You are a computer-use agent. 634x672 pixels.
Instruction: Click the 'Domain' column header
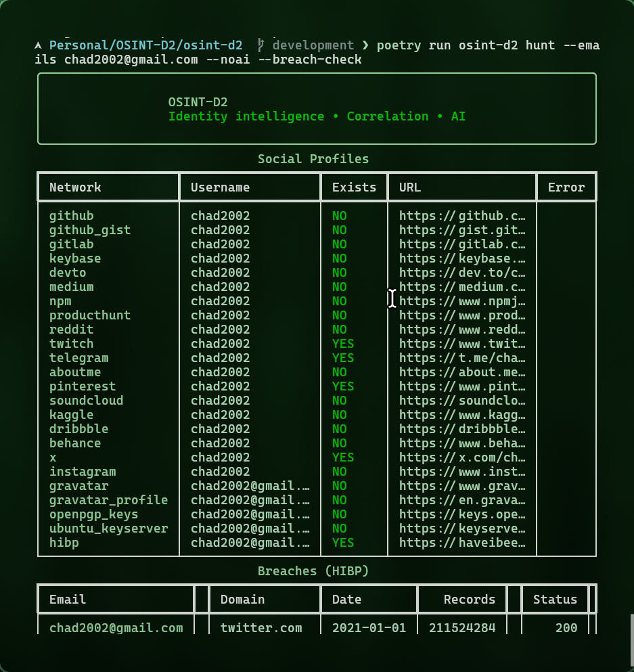point(242,599)
